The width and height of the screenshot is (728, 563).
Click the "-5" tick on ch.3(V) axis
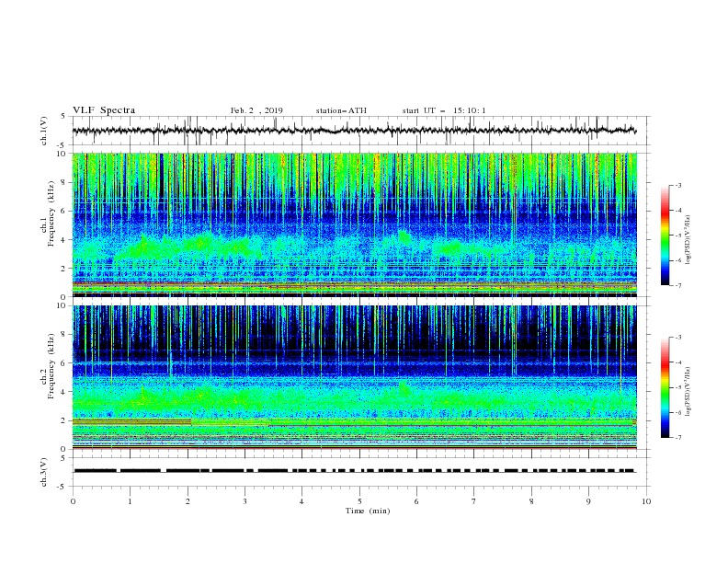(63, 487)
